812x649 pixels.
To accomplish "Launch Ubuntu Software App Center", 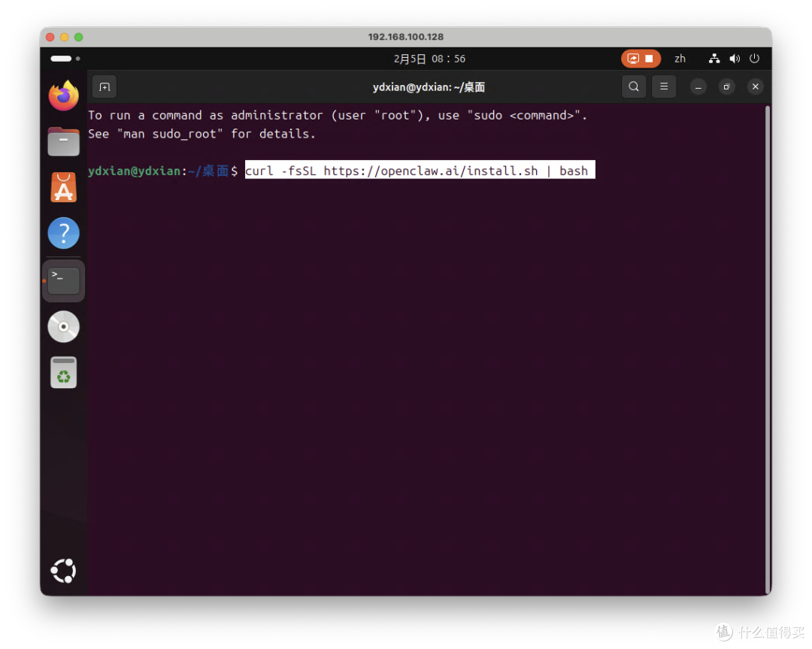I will 64,187.
